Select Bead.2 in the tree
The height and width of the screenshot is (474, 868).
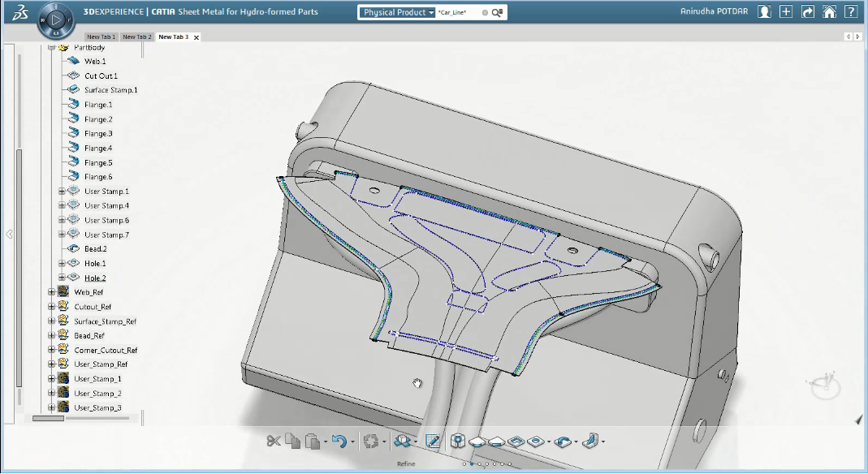coord(95,249)
